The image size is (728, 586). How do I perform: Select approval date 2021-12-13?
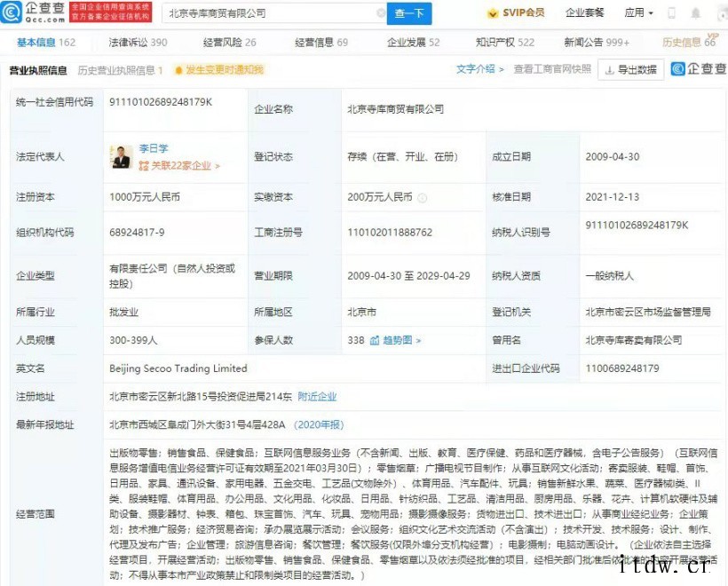613,197
